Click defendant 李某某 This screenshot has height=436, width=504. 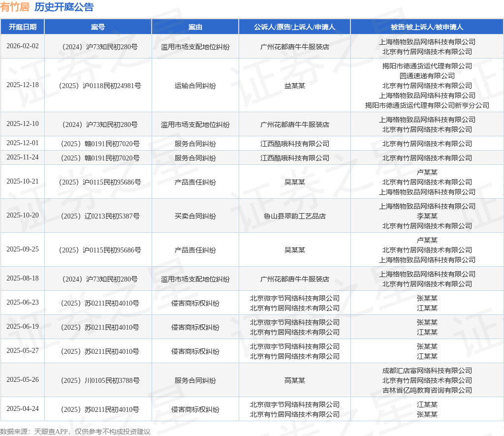point(427,216)
